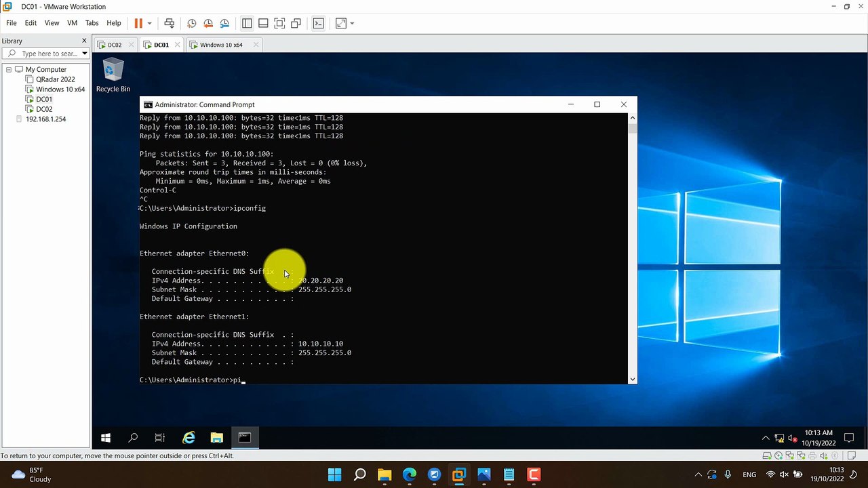Revert VM to previous snapshot
This screenshot has height=488, width=868.
(x=208, y=23)
